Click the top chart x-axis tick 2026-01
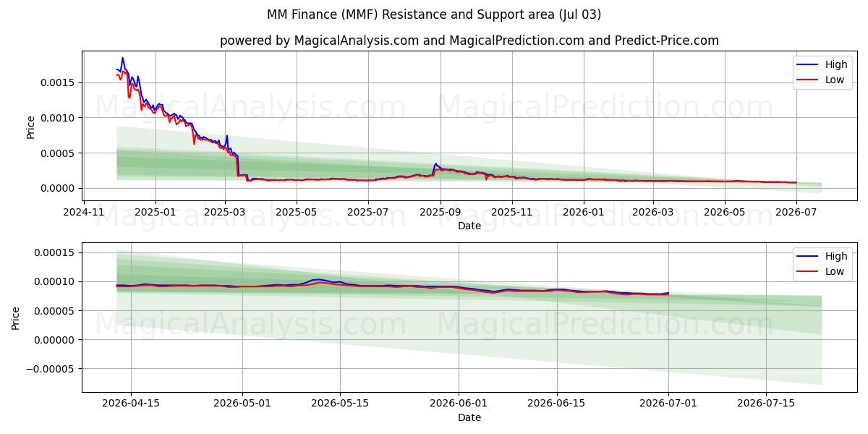Screen dimensions: 868x434 (583, 213)
